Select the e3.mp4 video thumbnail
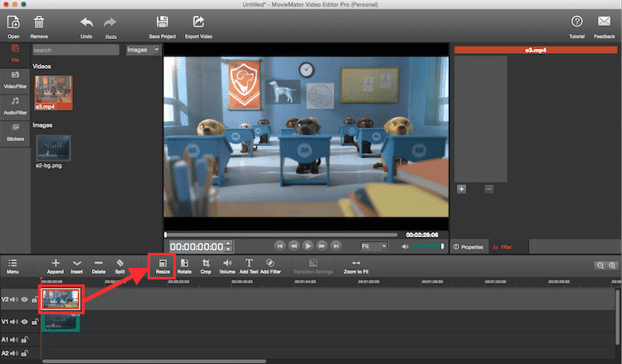Image resolution: width=622 pixels, height=364 pixels. (x=54, y=93)
